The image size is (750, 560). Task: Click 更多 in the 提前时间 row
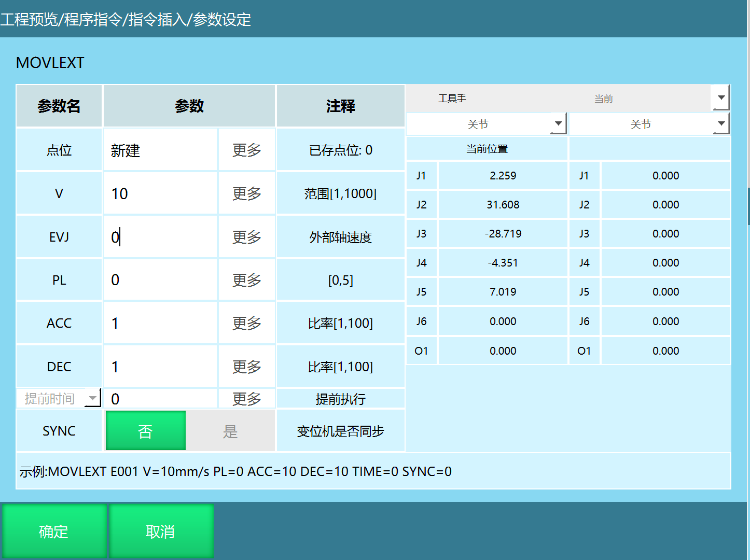tap(246, 398)
